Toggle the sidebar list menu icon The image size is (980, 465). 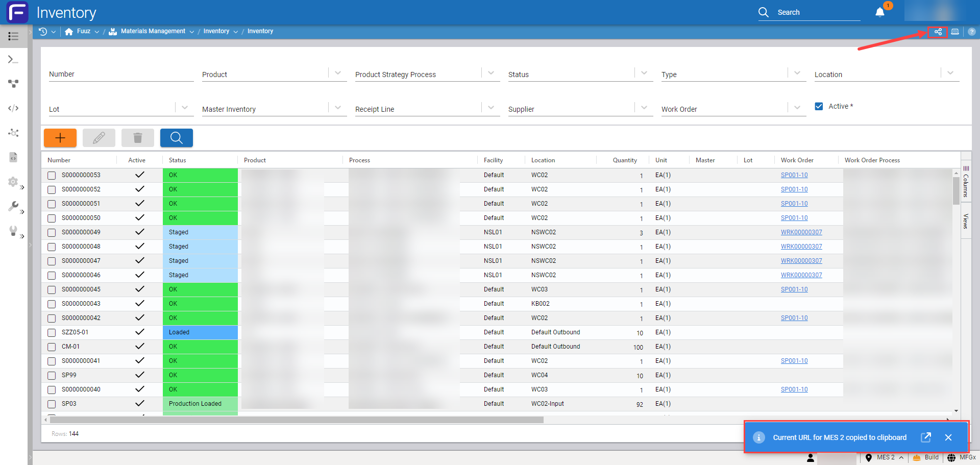click(x=13, y=36)
